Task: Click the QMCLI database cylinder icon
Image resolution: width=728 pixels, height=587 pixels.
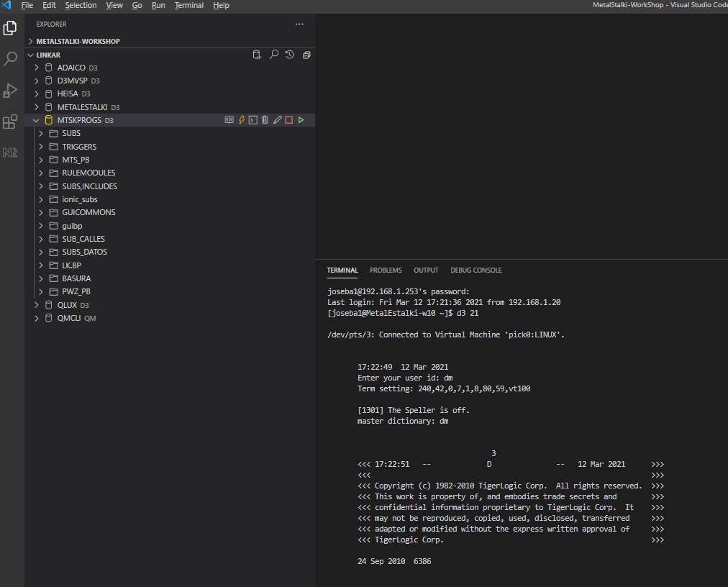Action: pos(48,318)
